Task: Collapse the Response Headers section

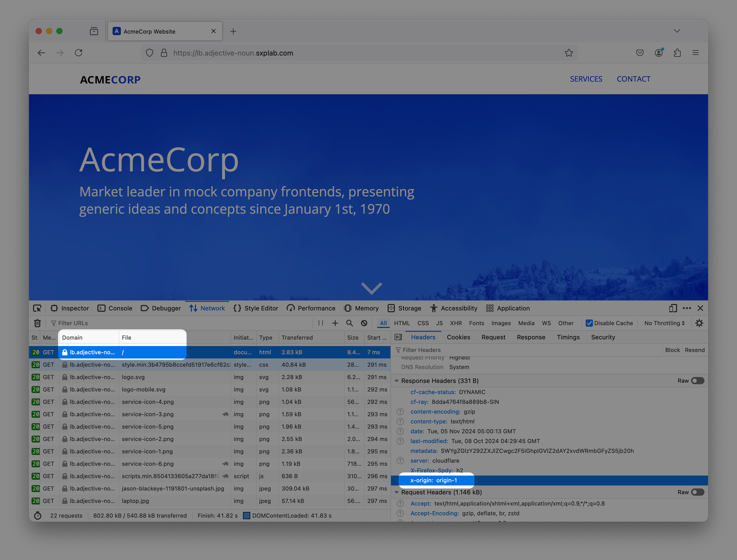Action: tap(397, 381)
